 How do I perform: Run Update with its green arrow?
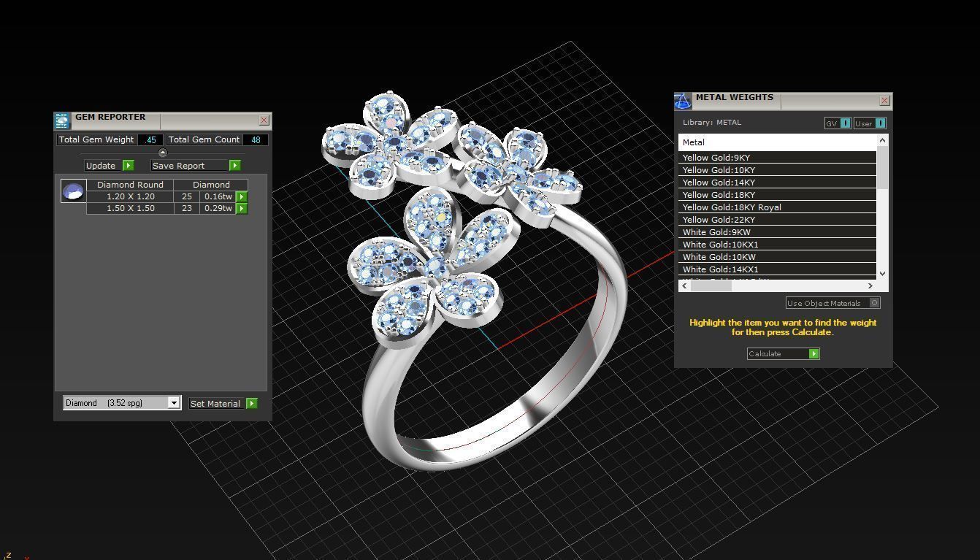pyautogui.click(x=129, y=166)
